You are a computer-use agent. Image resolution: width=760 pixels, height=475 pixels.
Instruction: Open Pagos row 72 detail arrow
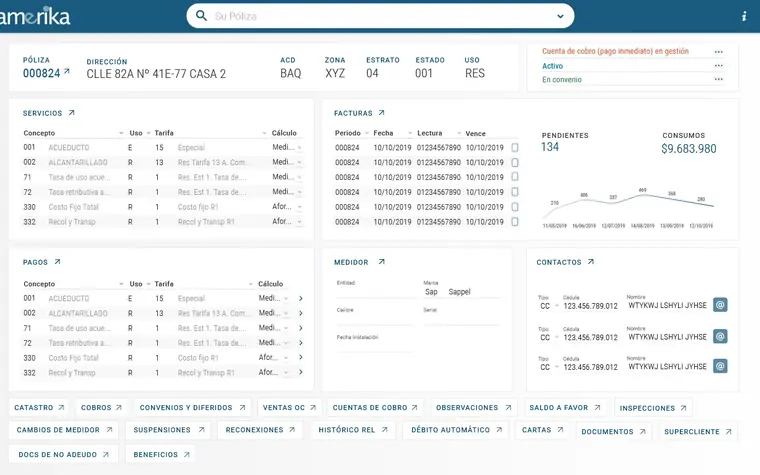pyautogui.click(x=301, y=343)
